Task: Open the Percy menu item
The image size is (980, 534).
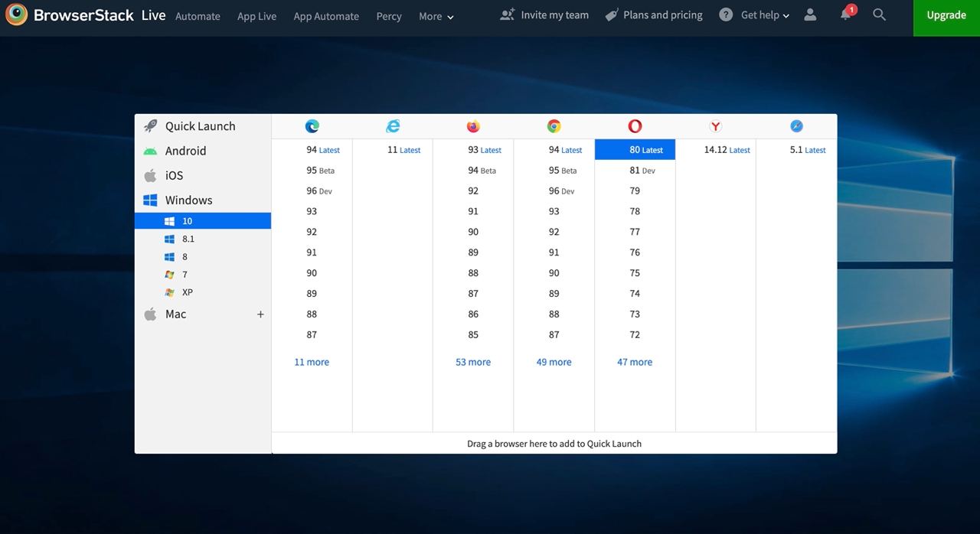Action: pos(389,16)
